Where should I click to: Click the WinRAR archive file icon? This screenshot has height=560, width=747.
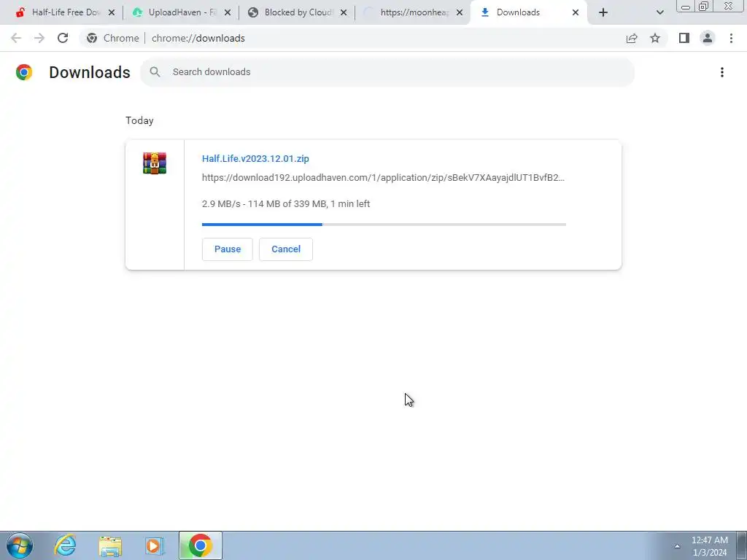[x=155, y=163]
